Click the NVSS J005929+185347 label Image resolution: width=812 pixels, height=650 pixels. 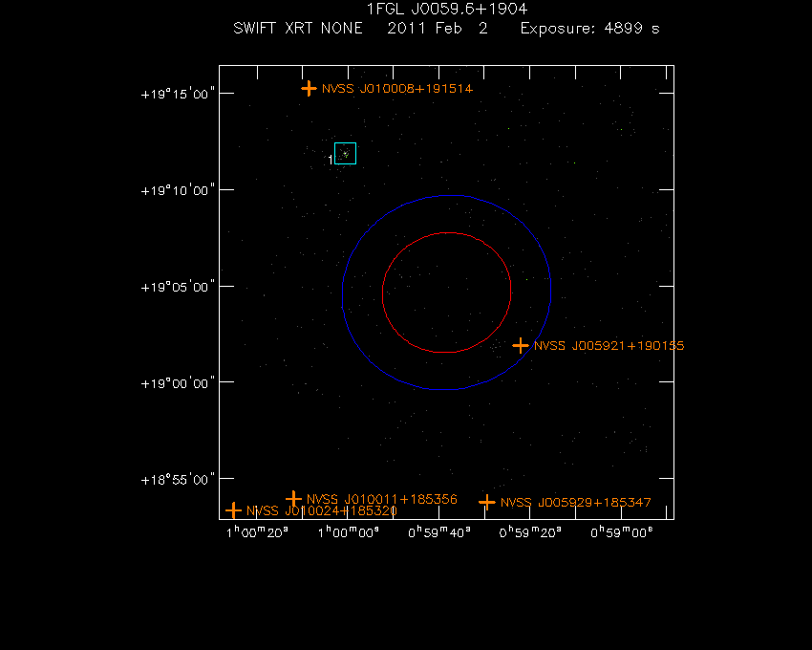576,502
